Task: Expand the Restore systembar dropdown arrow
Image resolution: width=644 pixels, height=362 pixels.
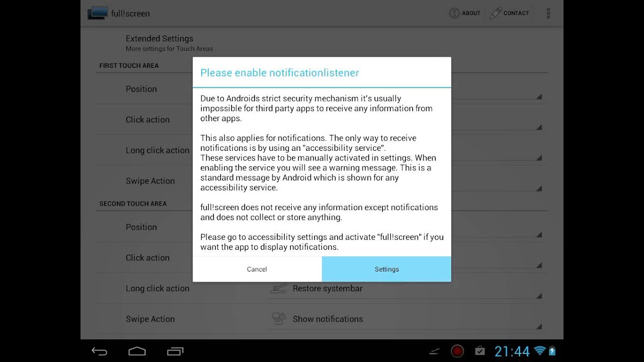Action: click(x=539, y=296)
